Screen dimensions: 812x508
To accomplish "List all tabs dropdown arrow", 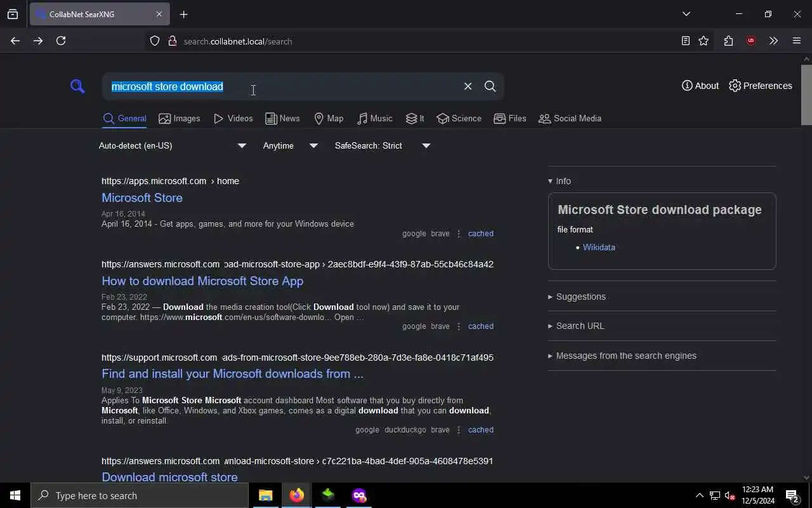I will [x=686, y=14].
